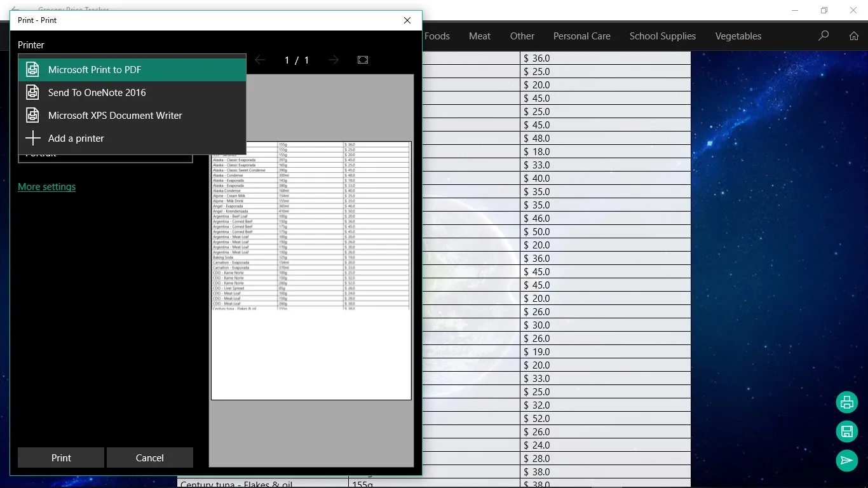Click the home icon in top bar
The image size is (868, 488).
pos(854,36)
